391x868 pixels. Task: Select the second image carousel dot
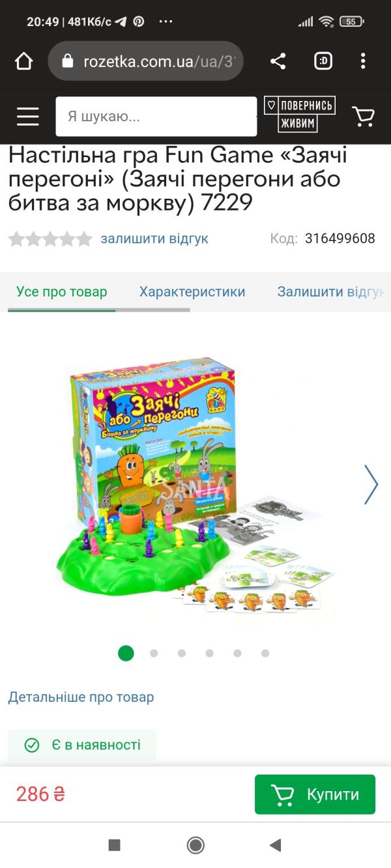coord(154,653)
